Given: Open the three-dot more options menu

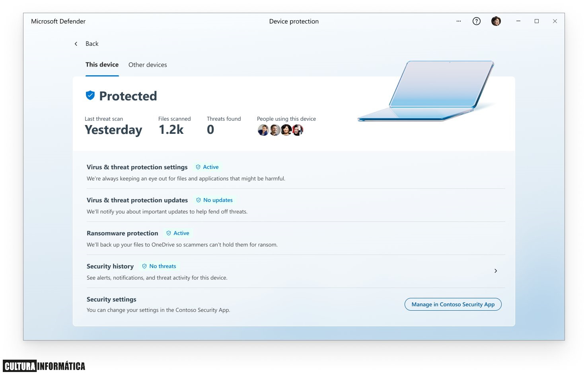Looking at the screenshot, I should pyautogui.click(x=459, y=21).
